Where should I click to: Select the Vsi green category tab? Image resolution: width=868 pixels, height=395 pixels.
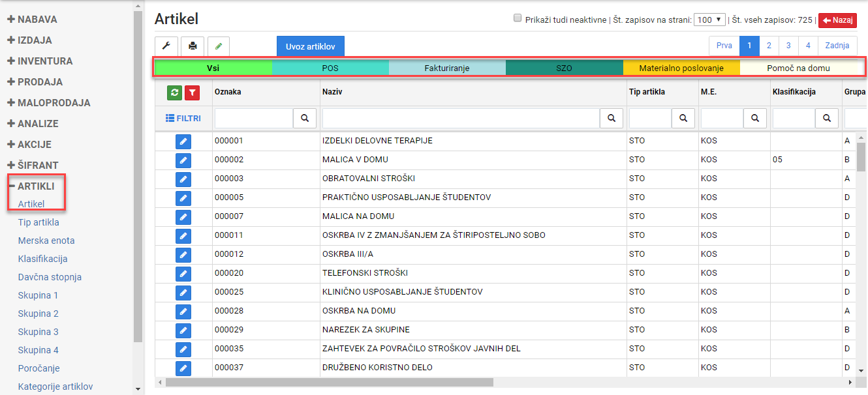(213, 68)
